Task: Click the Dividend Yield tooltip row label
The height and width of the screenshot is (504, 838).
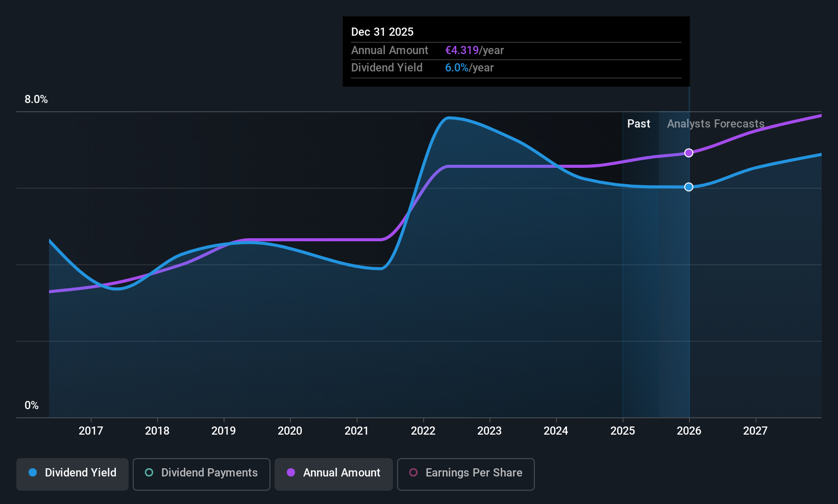Action: (387, 68)
